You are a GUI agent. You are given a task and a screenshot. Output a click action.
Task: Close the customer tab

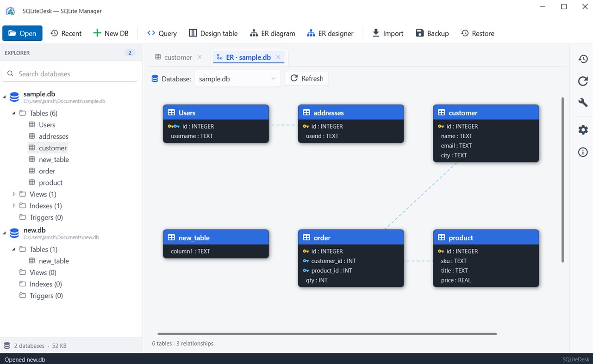tap(200, 57)
